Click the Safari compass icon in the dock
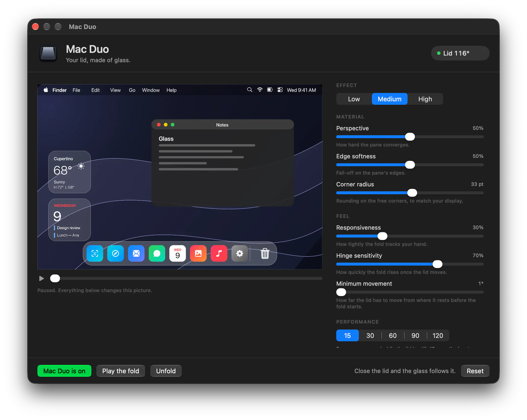The width and height of the screenshot is (527, 420). [116, 253]
